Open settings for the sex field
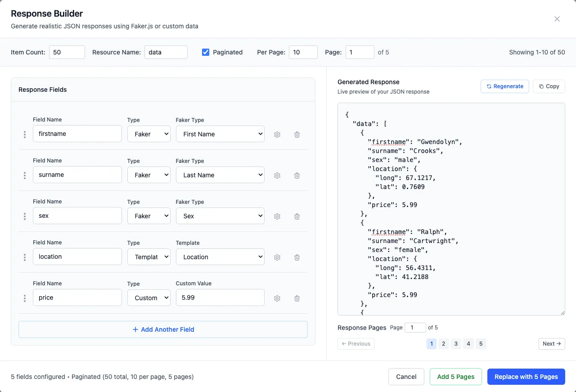 277,216
